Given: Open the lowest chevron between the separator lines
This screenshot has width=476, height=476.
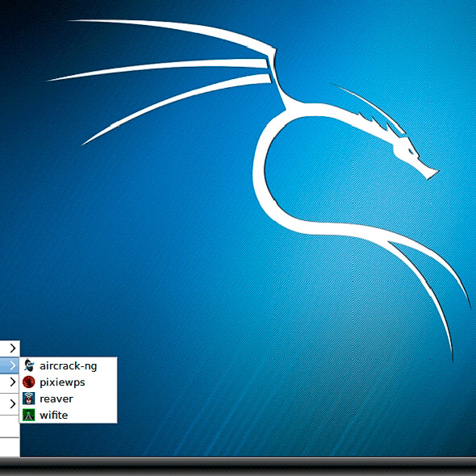Looking at the screenshot, I should (13, 403).
